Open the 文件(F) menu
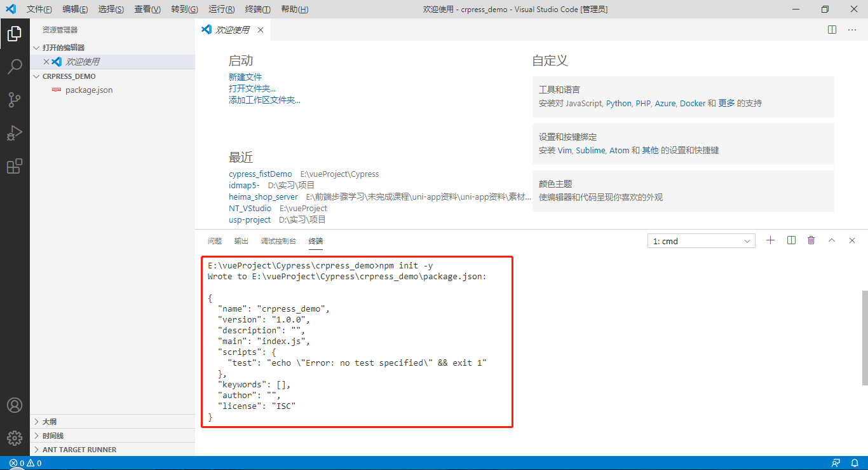Screen dimensions: 868x470 tap(39, 9)
